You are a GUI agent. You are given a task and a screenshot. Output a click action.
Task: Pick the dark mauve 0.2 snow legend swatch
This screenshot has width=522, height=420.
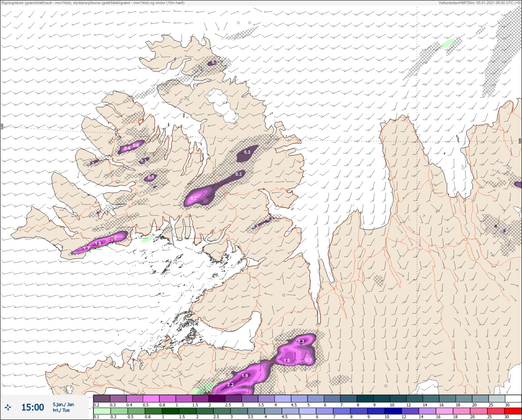tap(102, 398)
